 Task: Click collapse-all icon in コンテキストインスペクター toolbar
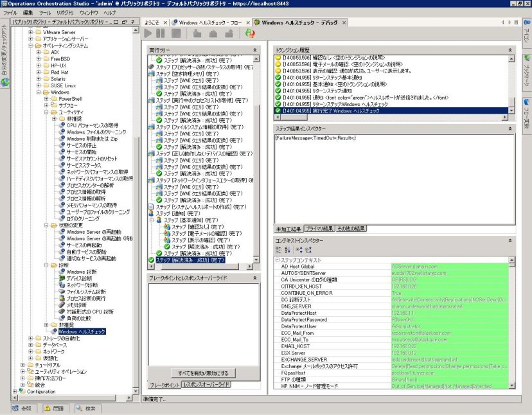[x=308, y=250]
